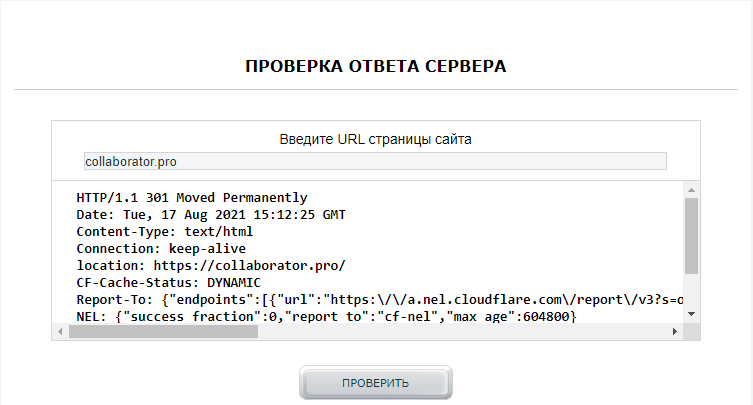This screenshot has width=753, height=405.
Task: Click the vertical scrollbar down arrow
Action: pyautogui.click(x=691, y=314)
